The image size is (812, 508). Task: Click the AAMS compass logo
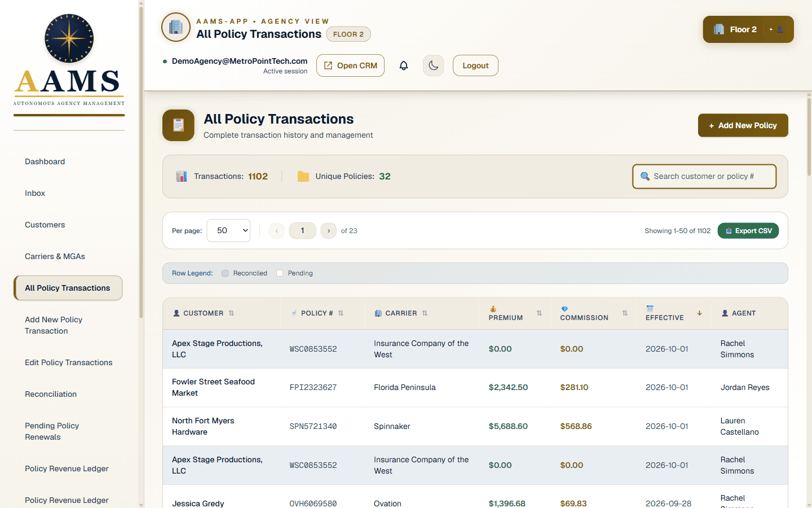click(69, 38)
